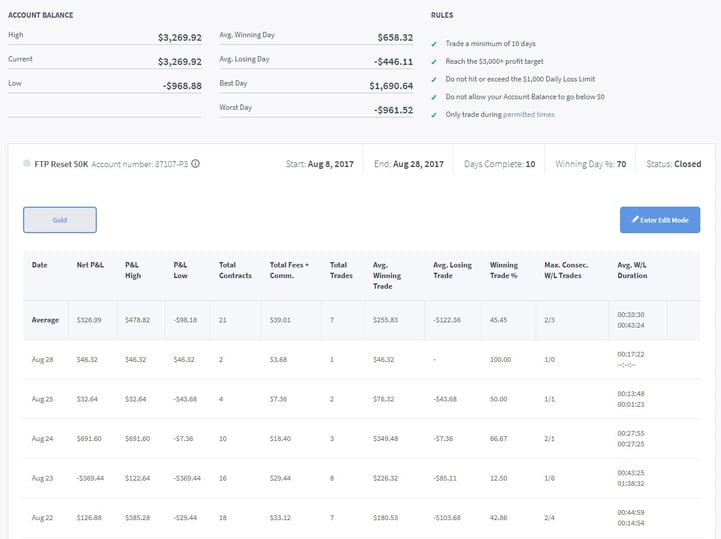721x539 pixels.
Task: Click Total Fees + Comm. column header
Action: tap(289, 270)
